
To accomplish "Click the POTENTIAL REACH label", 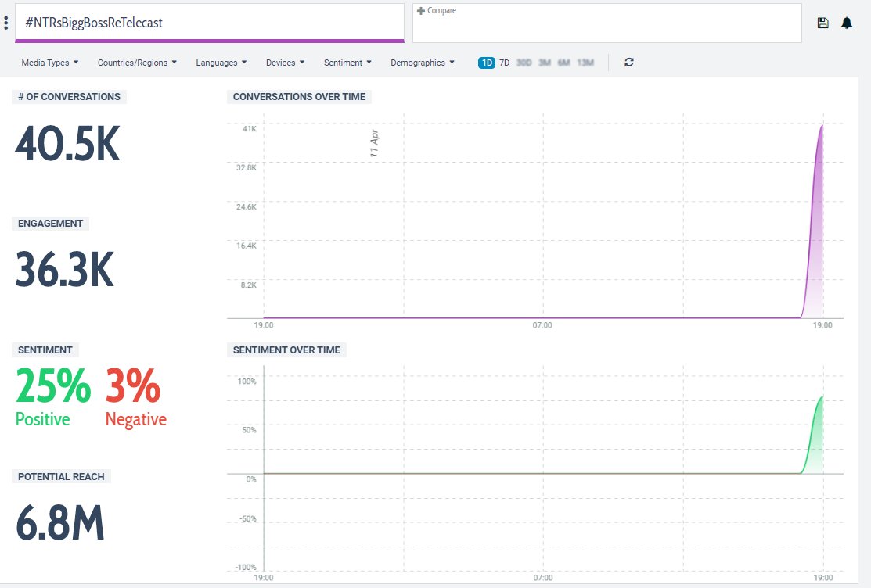I will click(61, 476).
